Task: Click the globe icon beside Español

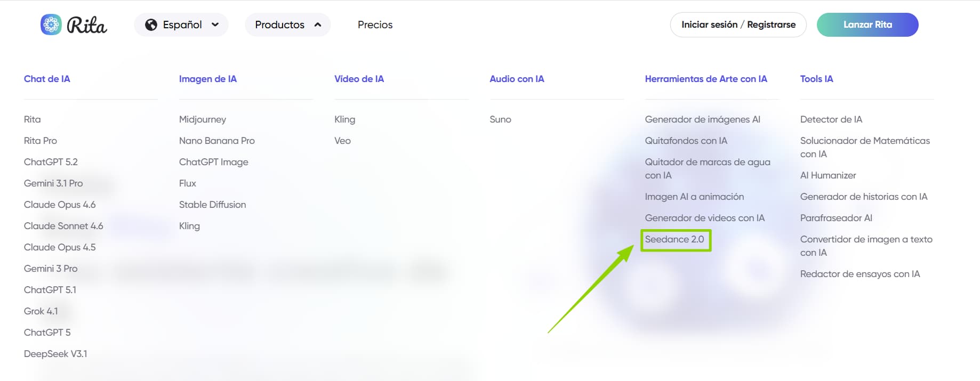Action: coord(151,25)
